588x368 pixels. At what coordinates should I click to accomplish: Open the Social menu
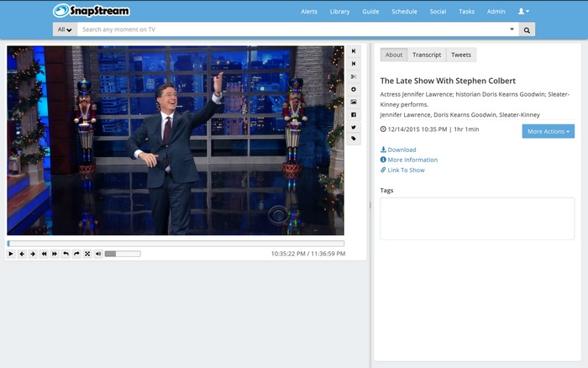tap(438, 12)
